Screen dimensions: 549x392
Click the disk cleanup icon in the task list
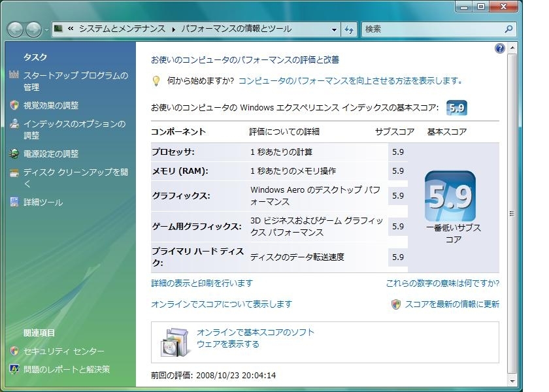point(14,172)
